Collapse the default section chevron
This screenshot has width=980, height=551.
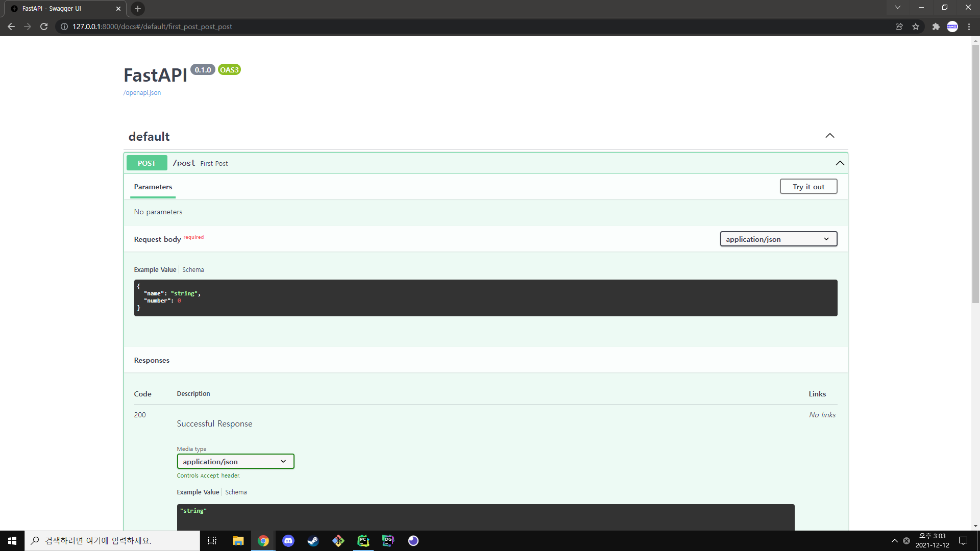[x=829, y=136]
